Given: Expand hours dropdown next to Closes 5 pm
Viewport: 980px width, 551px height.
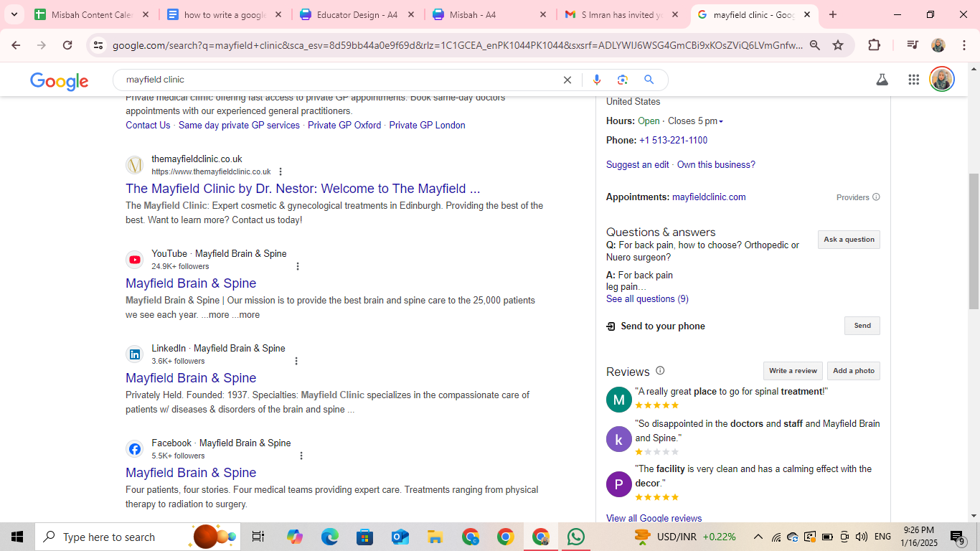Looking at the screenshot, I should point(720,121).
